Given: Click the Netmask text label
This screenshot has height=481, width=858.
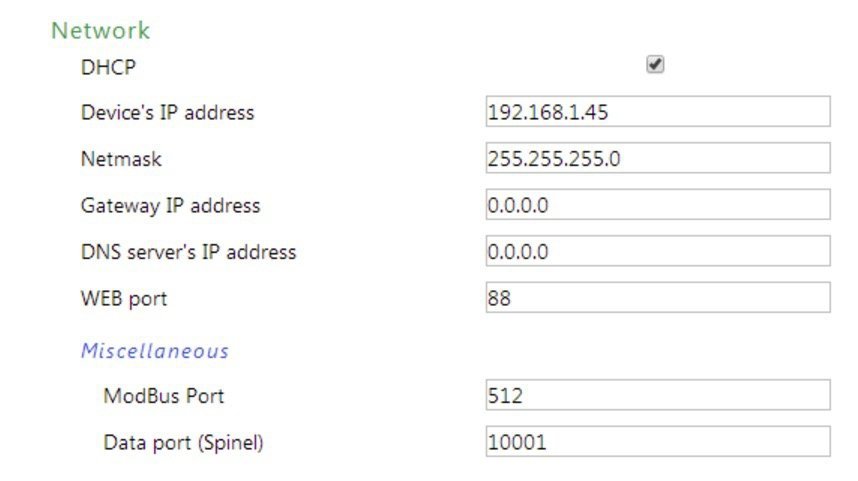Looking at the screenshot, I should coord(121,159).
